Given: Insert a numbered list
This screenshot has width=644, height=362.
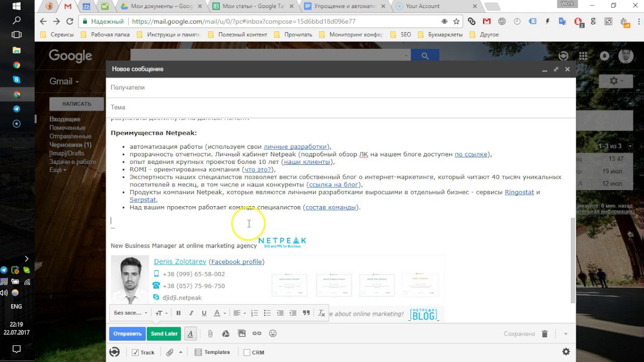Looking at the screenshot, I should point(254,313).
